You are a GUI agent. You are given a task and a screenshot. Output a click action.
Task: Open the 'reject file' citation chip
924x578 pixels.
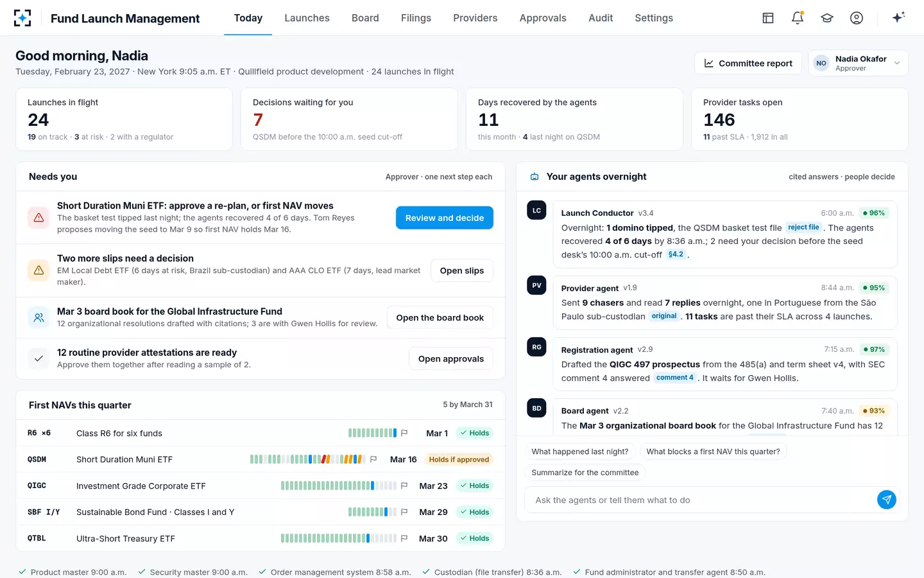click(x=803, y=227)
